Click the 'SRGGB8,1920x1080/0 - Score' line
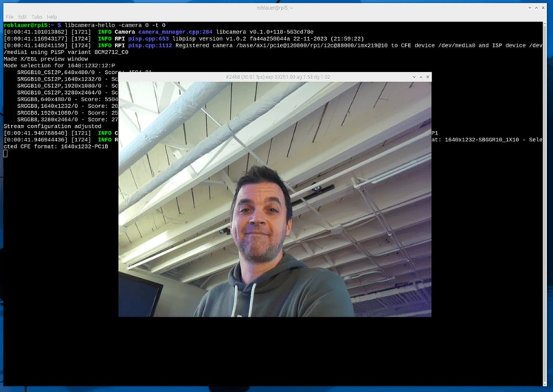The width and height of the screenshot is (553, 392). pyautogui.click(x=68, y=112)
